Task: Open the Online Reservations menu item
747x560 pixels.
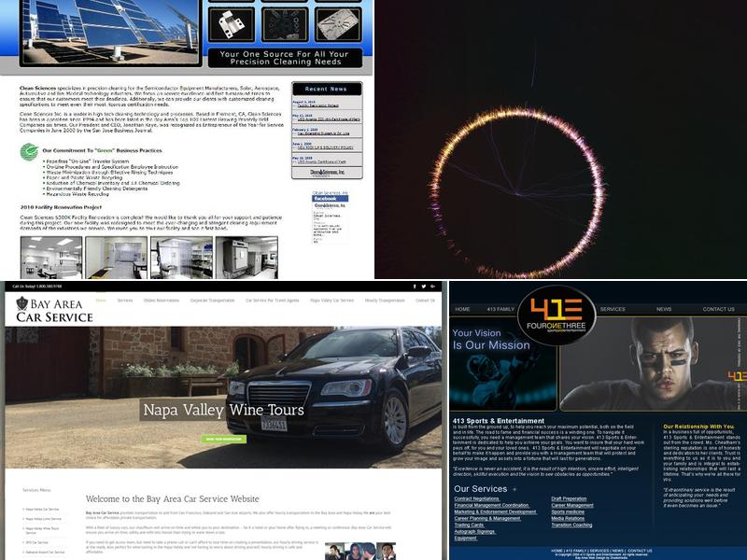Action: 161,301
